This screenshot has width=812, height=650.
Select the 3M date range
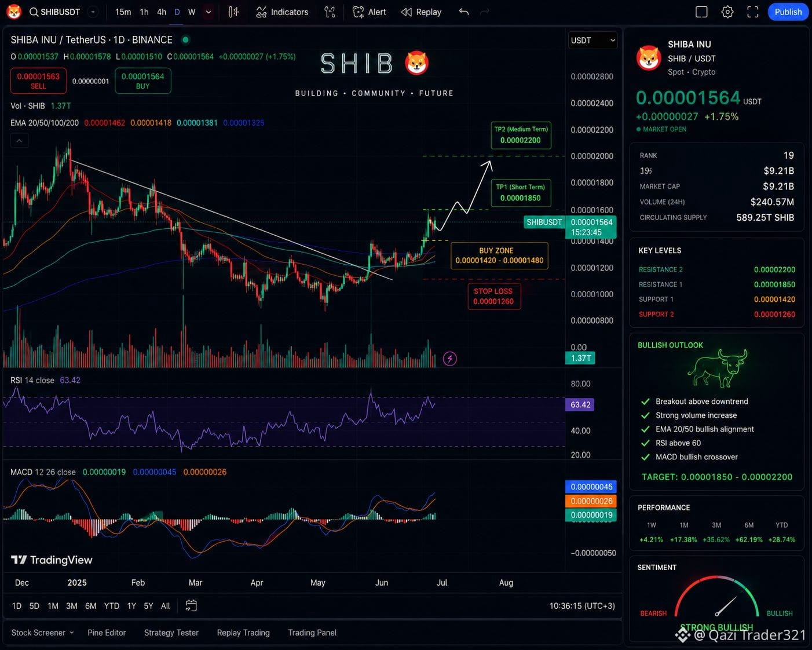[72, 606]
